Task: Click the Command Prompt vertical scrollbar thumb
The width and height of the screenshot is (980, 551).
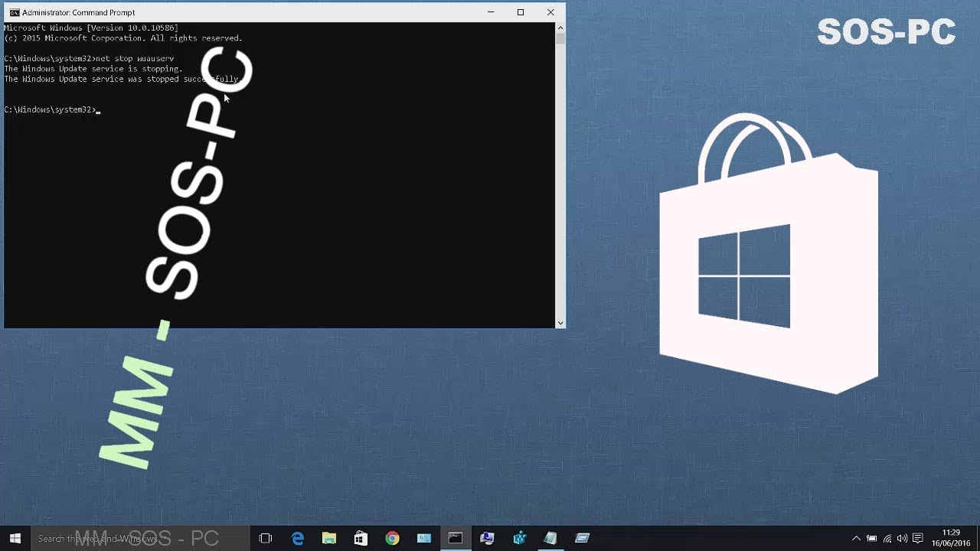Action: (x=560, y=38)
